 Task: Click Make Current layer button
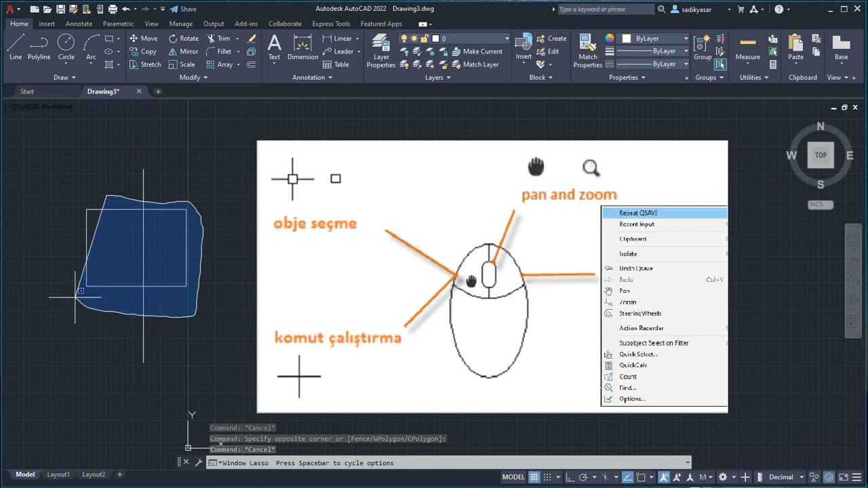(477, 52)
